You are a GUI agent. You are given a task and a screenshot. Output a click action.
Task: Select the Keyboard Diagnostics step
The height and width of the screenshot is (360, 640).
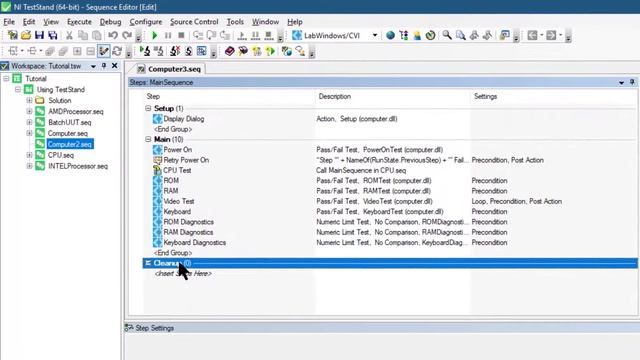[x=195, y=242]
